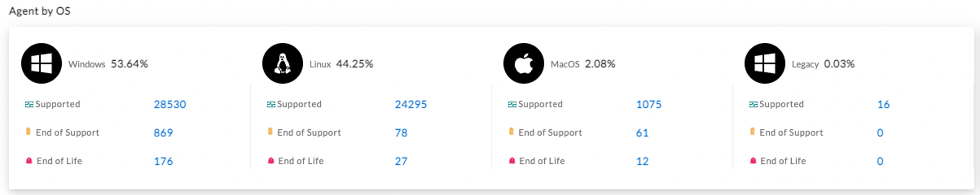Open Windows End of Support count 869
The width and height of the screenshot is (980, 195).
pyautogui.click(x=163, y=133)
